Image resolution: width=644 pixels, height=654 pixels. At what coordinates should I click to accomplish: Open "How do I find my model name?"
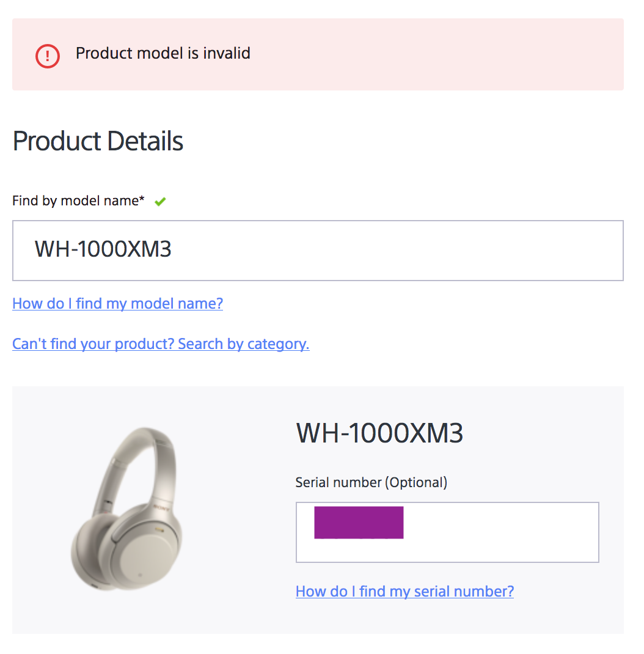tap(117, 303)
